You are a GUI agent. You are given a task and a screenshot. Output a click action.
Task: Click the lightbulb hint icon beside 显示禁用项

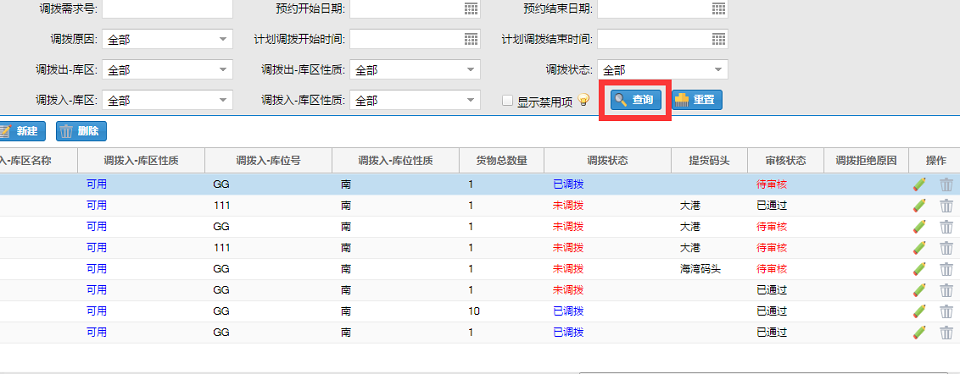[583, 100]
